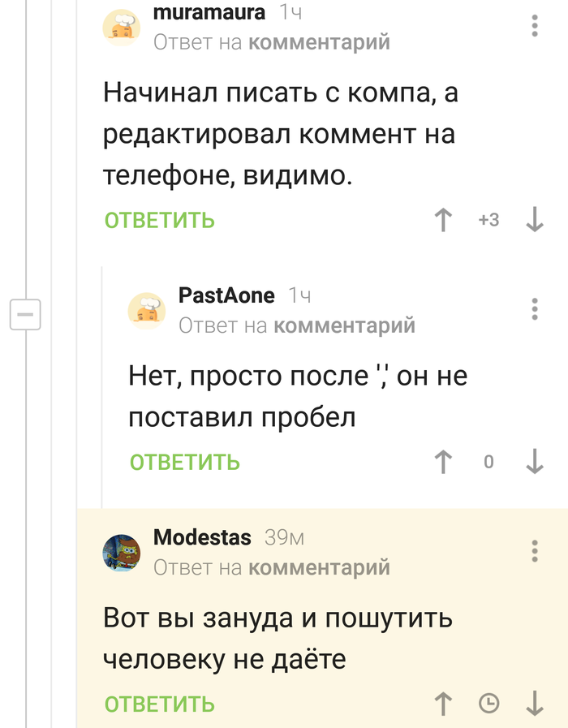Reply to Modestas's comment
This screenshot has width=568, height=728.
tap(160, 704)
